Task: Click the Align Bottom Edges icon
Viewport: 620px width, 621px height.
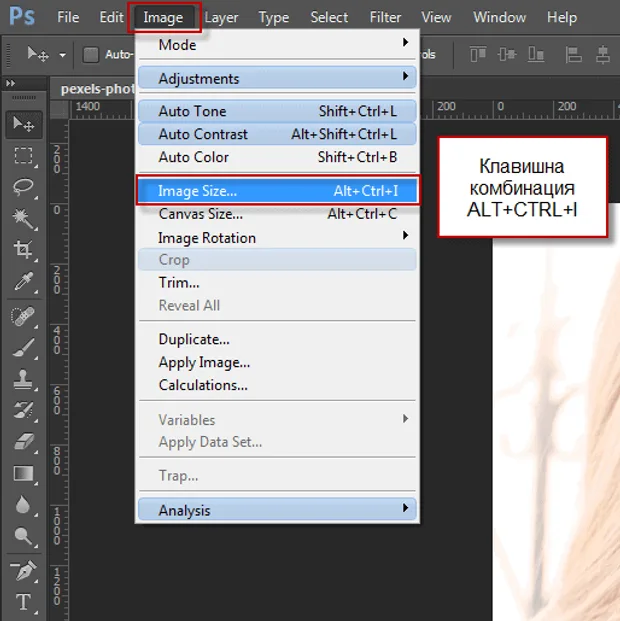Action: click(536, 54)
